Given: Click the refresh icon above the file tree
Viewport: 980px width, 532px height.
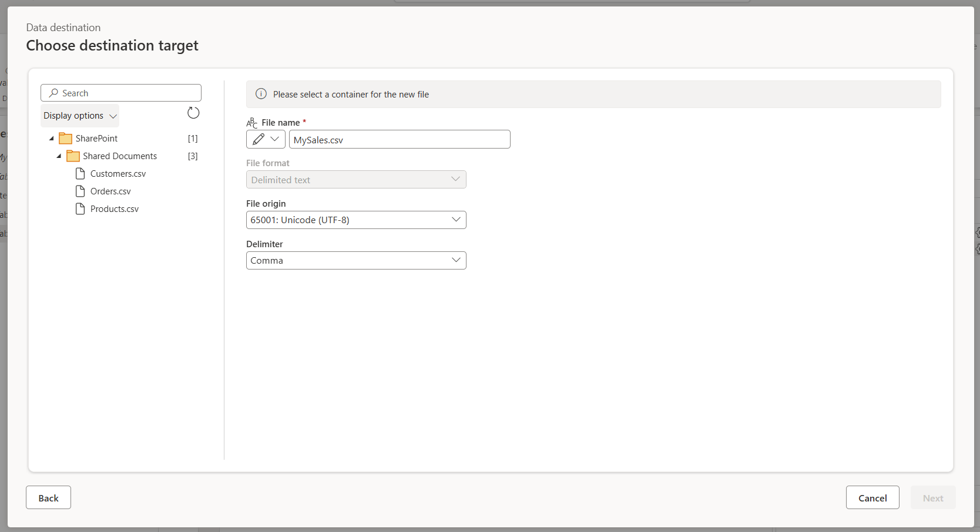Looking at the screenshot, I should [193, 113].
